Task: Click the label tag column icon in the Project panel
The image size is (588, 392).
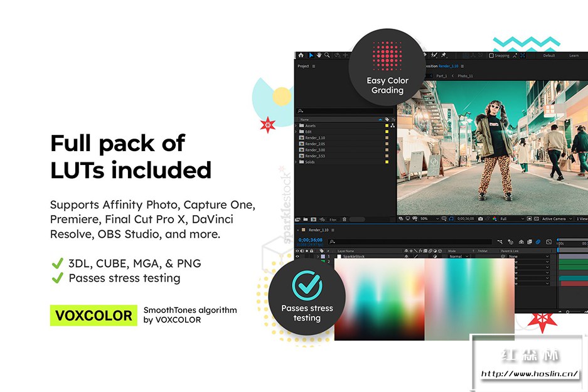Action: point(387,120)
